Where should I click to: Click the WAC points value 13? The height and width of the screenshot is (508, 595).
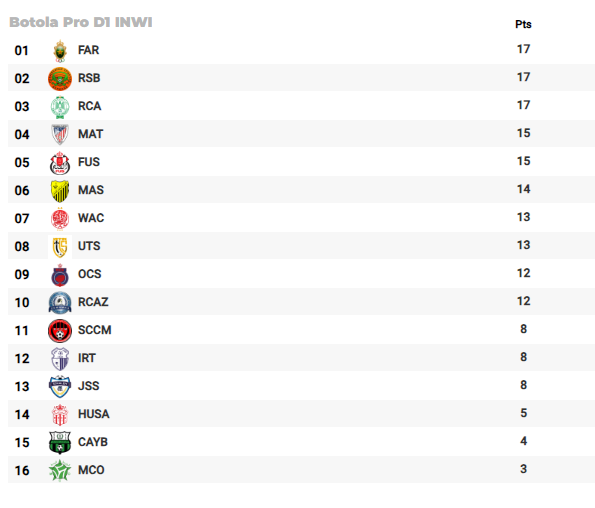coord(523,217)
